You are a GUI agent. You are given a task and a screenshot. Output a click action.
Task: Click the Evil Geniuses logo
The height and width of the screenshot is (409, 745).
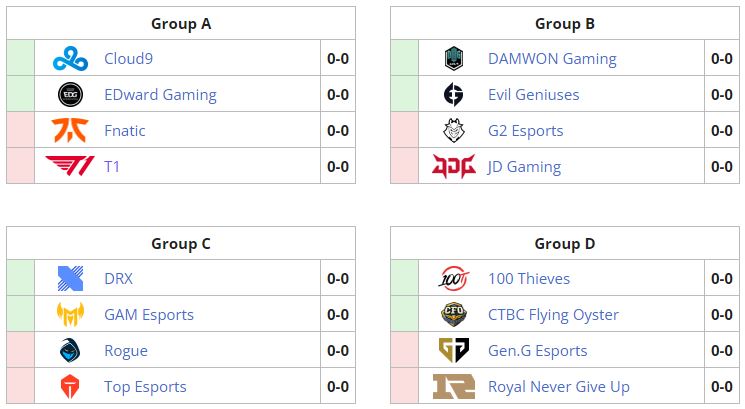tap(454, 95)
